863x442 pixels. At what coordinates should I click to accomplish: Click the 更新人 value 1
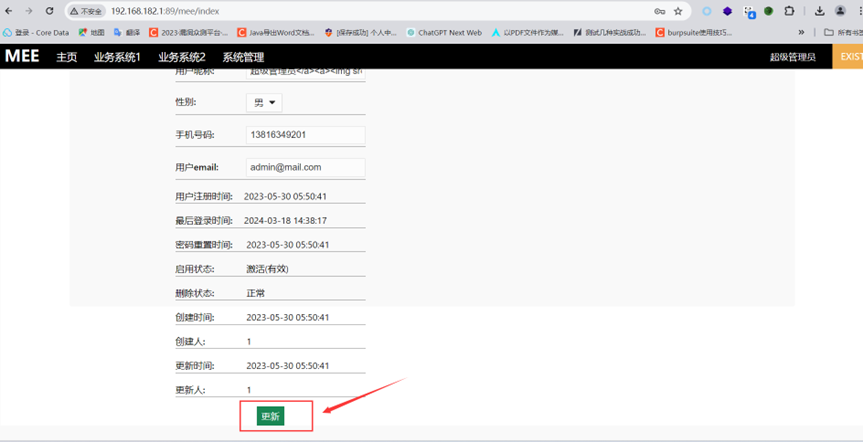tap(249, 390)
